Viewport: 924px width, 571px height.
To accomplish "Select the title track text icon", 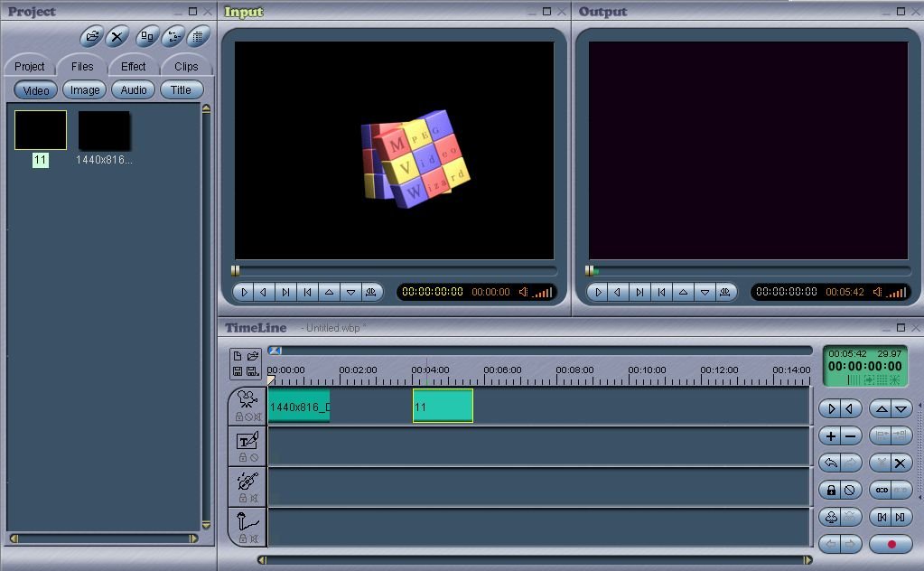I will [247, 441].
